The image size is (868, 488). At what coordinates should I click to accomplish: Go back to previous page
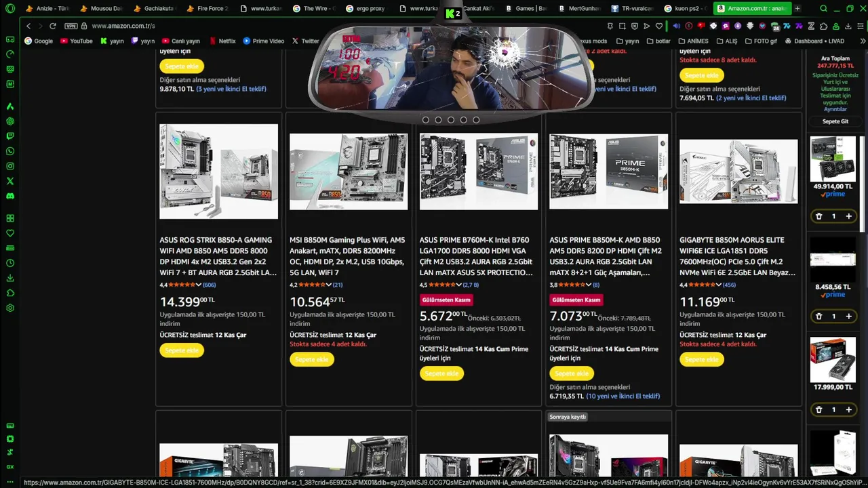(28, 26)
